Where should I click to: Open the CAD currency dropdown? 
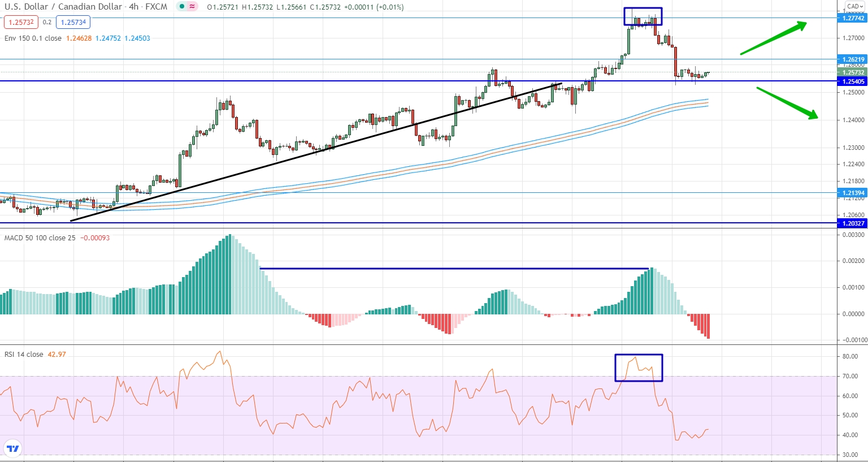pyautogui.click(x=855, y=6)
